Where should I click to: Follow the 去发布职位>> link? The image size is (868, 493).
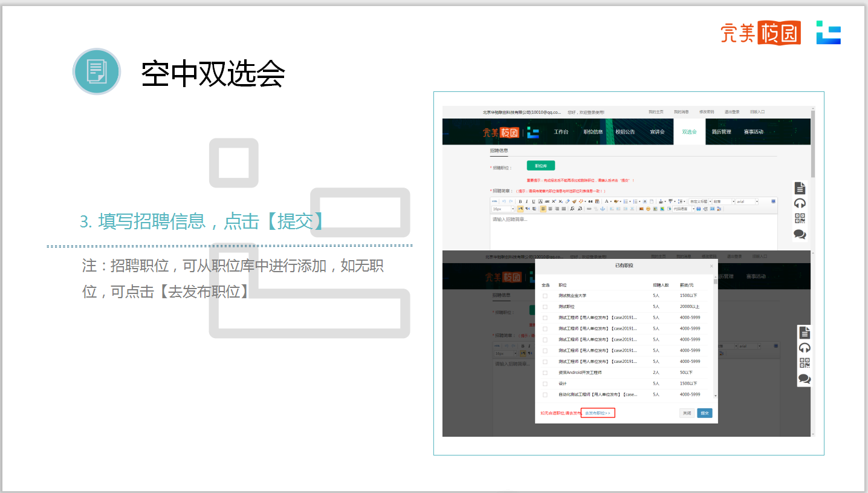[x=597, y=413]
